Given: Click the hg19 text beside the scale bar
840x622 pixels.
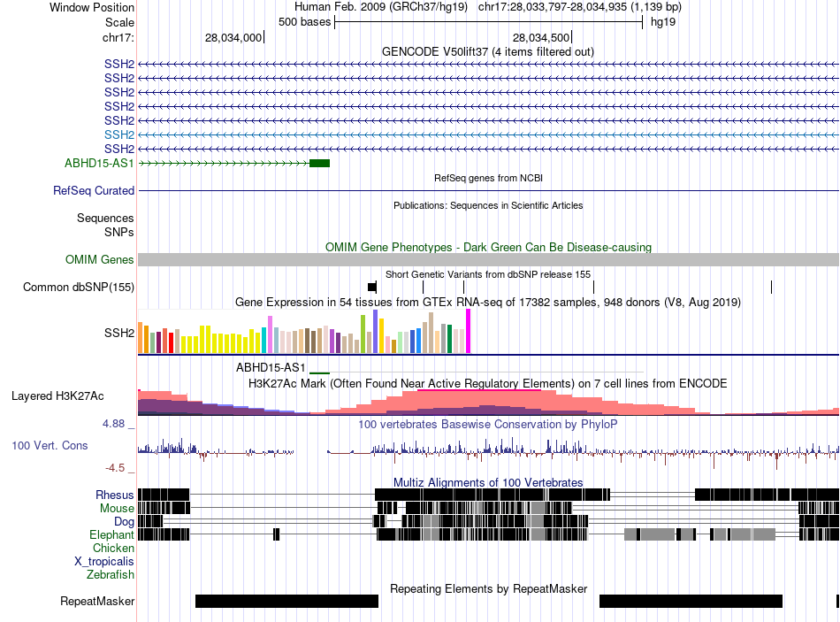Looking at the screenshot, I should coord(663,22).
